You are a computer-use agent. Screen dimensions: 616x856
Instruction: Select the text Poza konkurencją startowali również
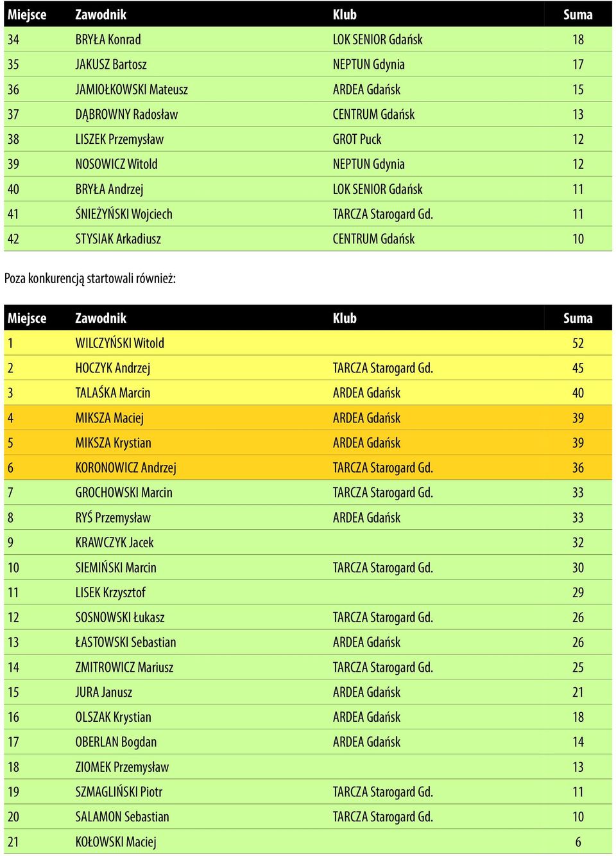point(90,279)
